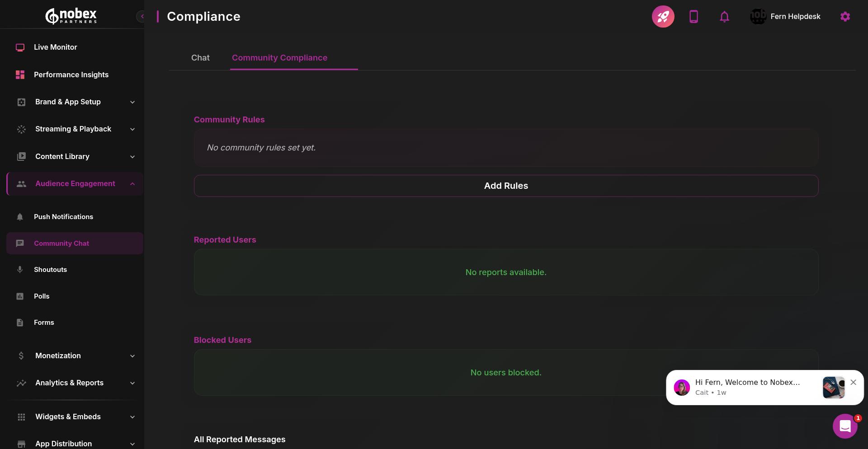The height and width of the screenshot is (449, 868).
Task: Click the Forms document icon
Action: coord(20,323)
